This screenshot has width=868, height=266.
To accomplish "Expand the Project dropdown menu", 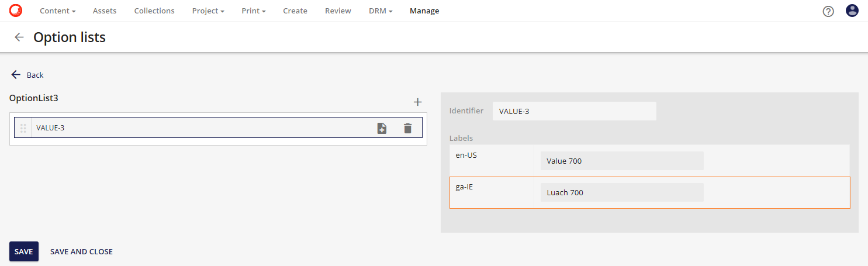I will 208,11.
